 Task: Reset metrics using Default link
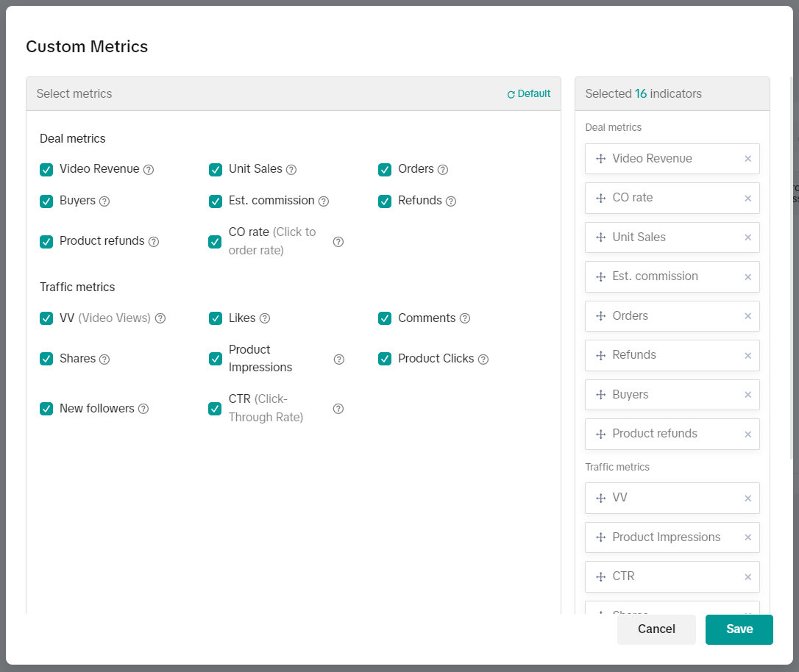click(x=533, y=94)
